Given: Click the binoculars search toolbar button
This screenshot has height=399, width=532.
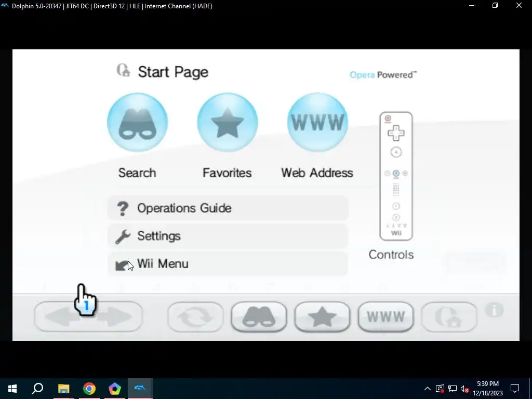Looking at the screenshot, I should [259, 317].
